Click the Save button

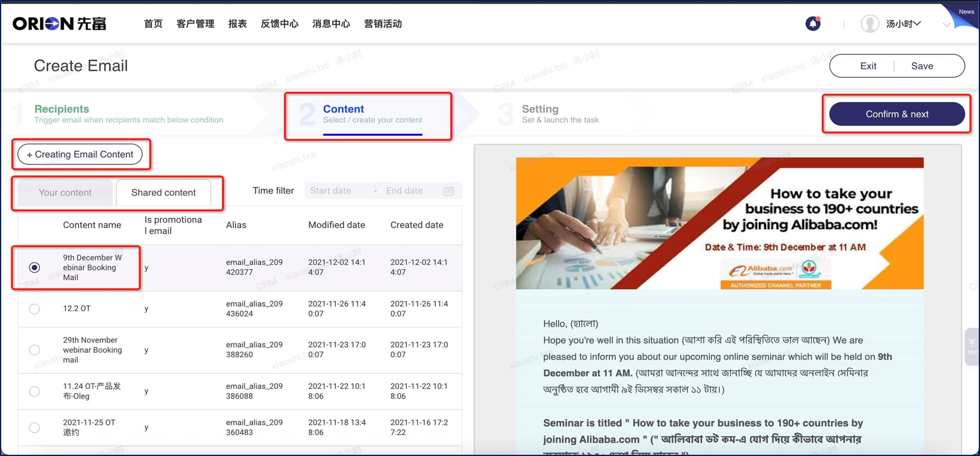coord(922,66)
